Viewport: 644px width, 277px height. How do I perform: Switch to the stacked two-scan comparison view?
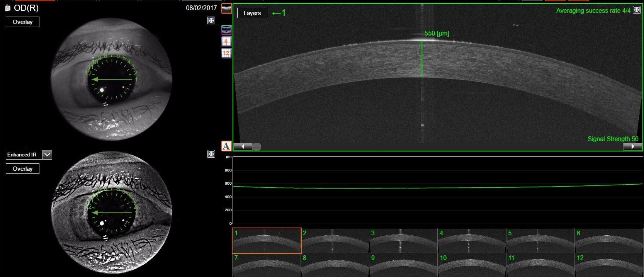[226, 30]
